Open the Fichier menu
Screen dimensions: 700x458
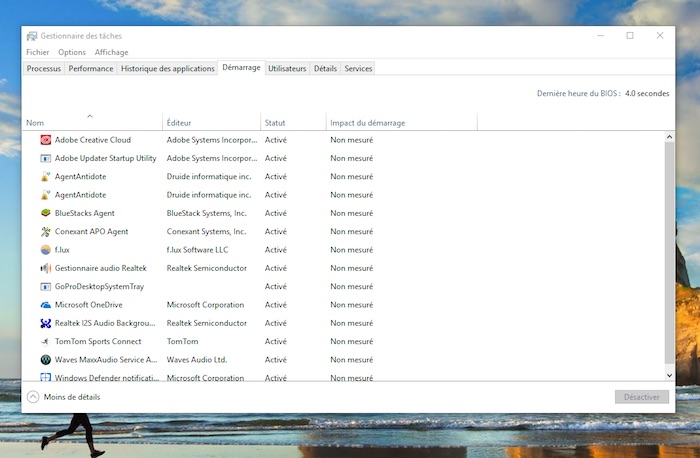(38, 52)
